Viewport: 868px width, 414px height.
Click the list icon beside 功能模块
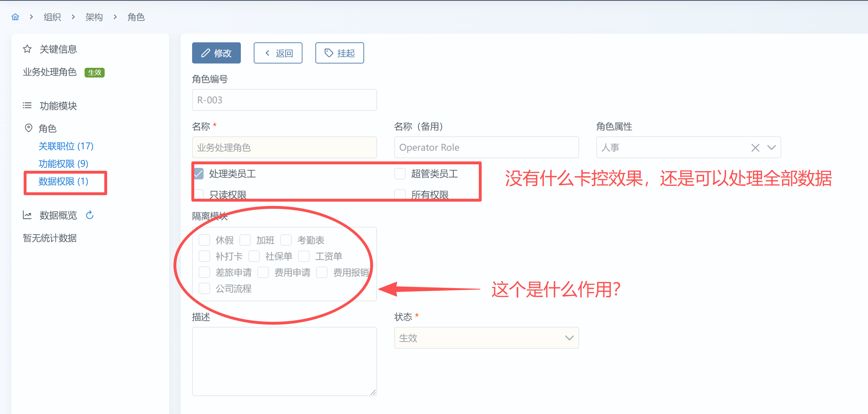[27, 105]
